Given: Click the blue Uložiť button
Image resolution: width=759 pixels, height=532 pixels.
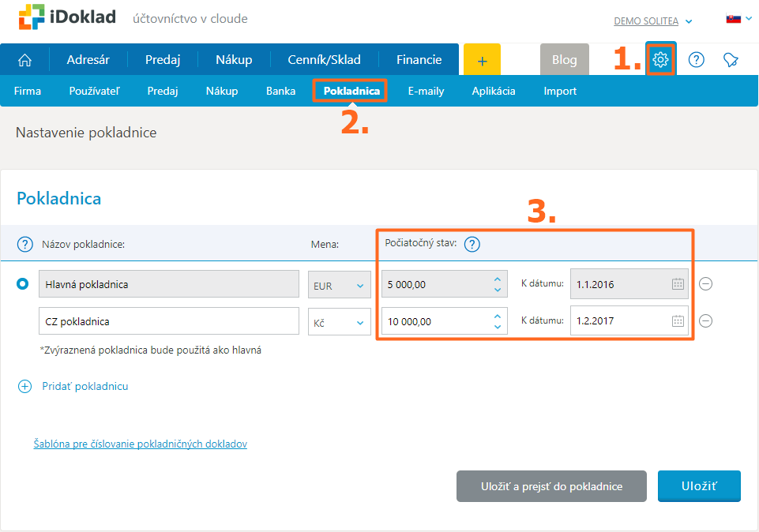Looking at the screenshot, I should pos(699,486).
